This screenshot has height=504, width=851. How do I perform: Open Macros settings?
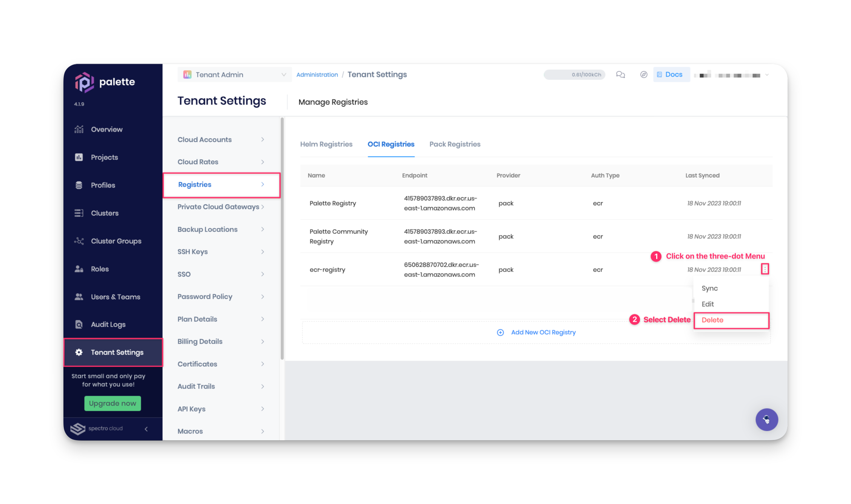coord(221,431)
